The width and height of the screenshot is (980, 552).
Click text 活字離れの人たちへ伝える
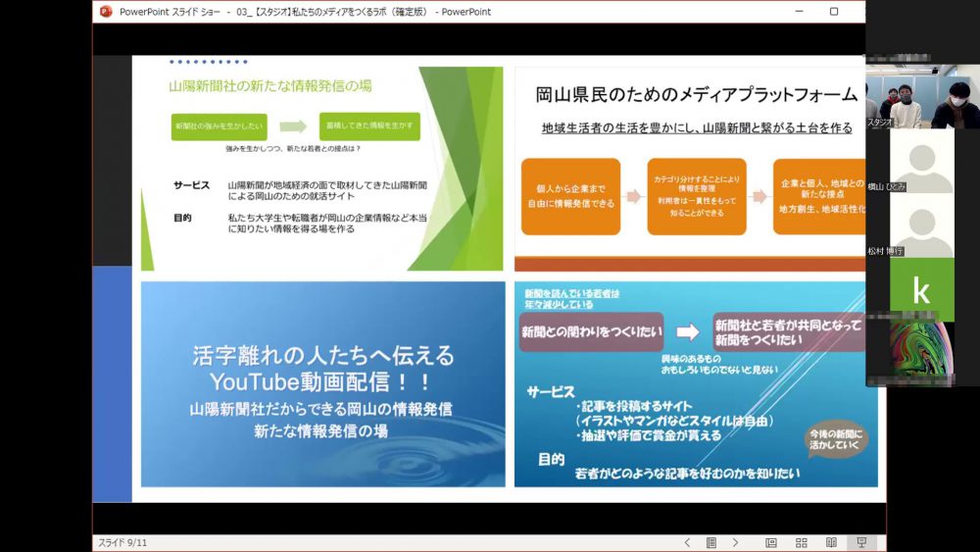click(x=323, y=356)
